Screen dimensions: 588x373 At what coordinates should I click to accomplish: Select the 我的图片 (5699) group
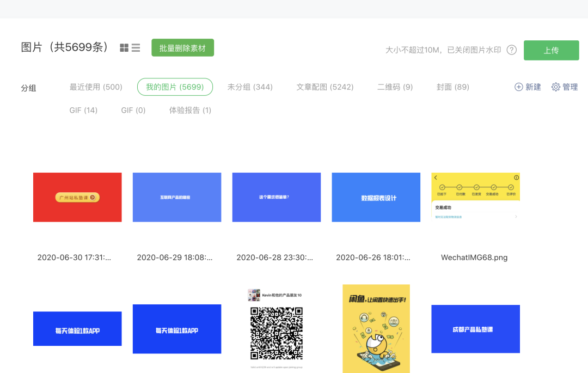(x=175, y=87)
